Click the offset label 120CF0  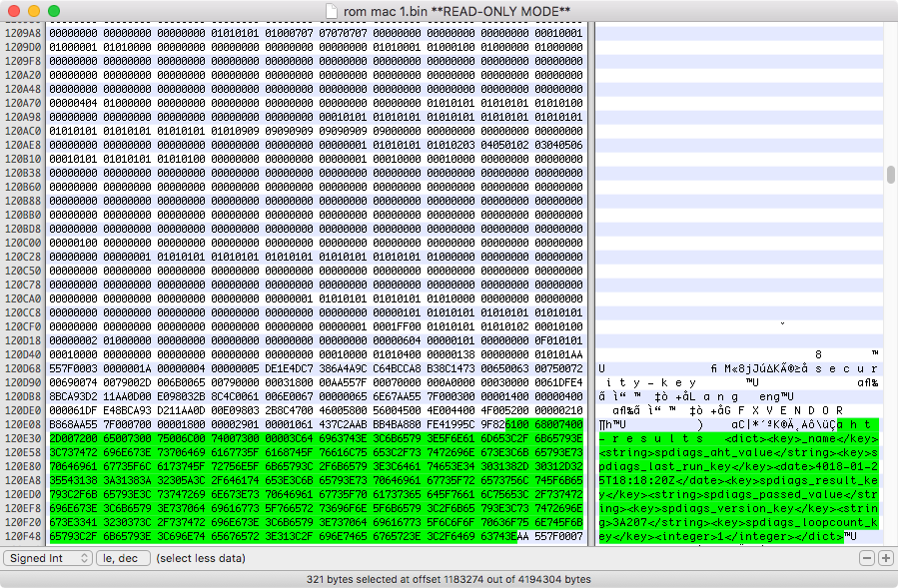click(x=23, y=326)
